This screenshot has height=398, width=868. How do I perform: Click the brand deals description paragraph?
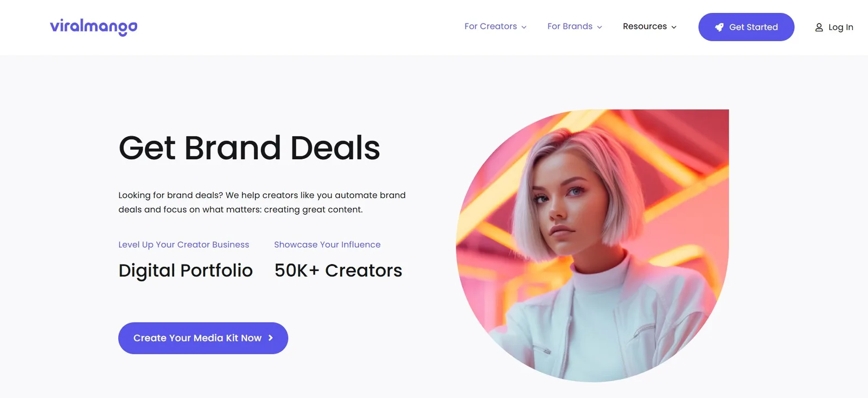262,202
